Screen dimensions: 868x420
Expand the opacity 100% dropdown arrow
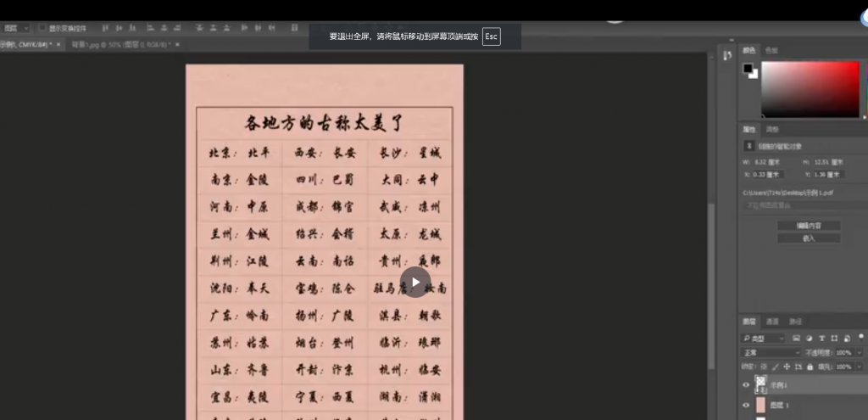(x=860, y=352)
